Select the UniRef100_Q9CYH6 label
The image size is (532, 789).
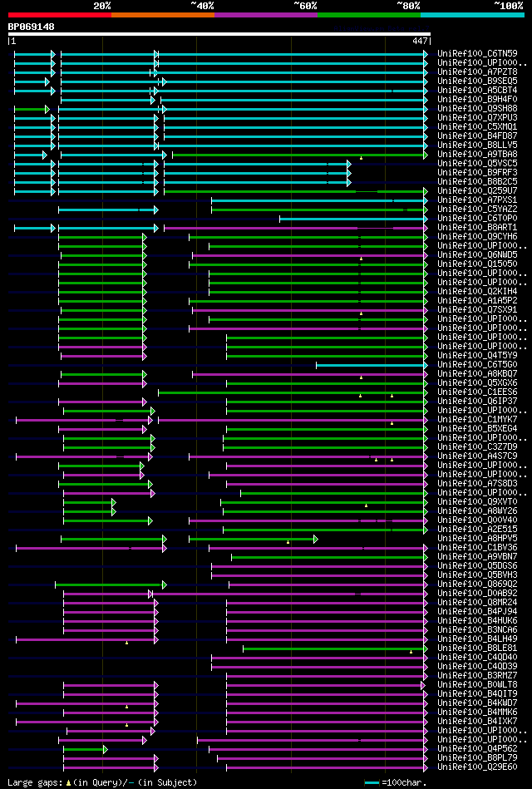pyautogui.click(x=477, y=236)
